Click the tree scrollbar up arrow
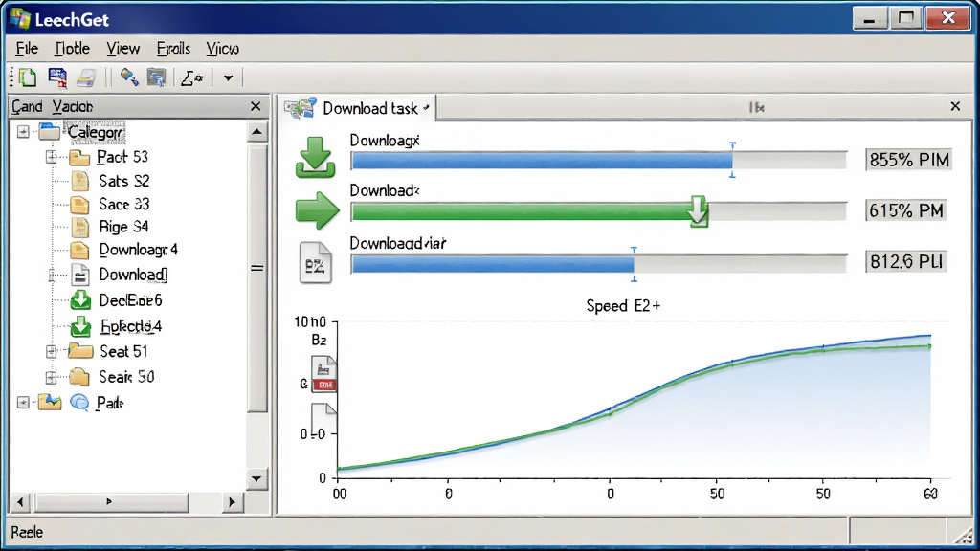The width and height of the screenshot is (980, 551). (x=256, y=132)
